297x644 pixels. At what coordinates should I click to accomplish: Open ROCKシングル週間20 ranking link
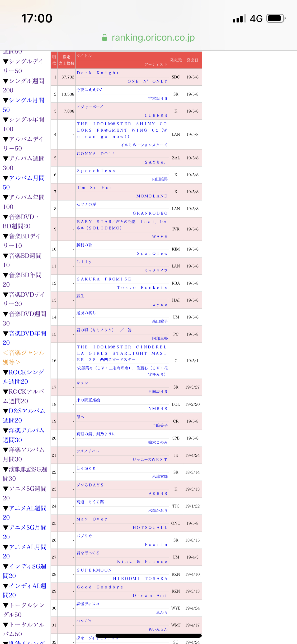pos(23,377)
